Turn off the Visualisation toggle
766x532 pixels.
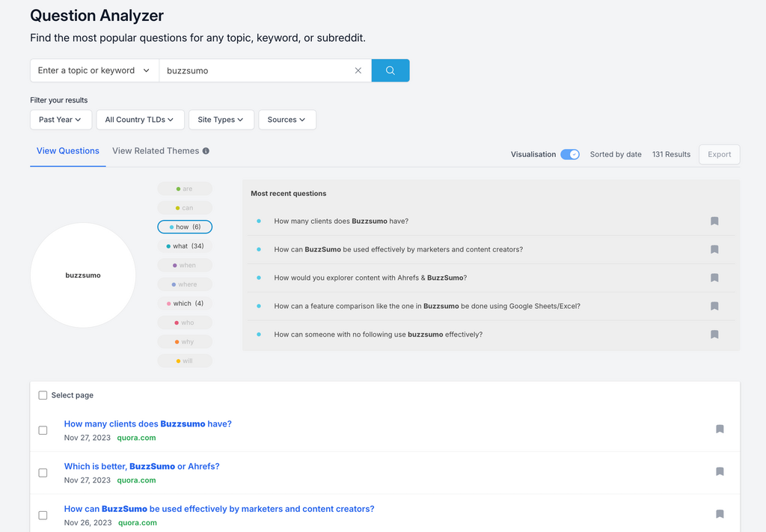pyautogui.click(x=570, y=154)
